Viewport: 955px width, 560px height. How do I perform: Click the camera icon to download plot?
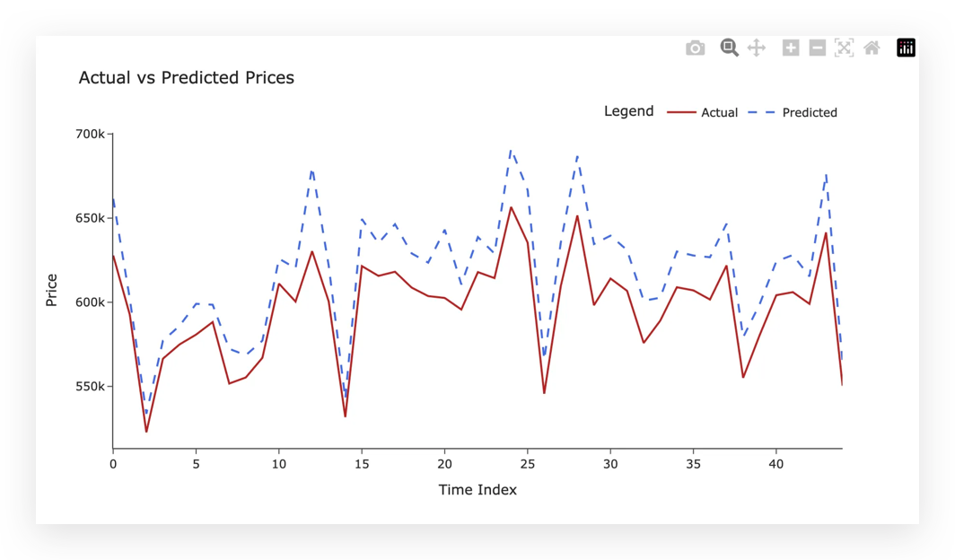[695, 48]
